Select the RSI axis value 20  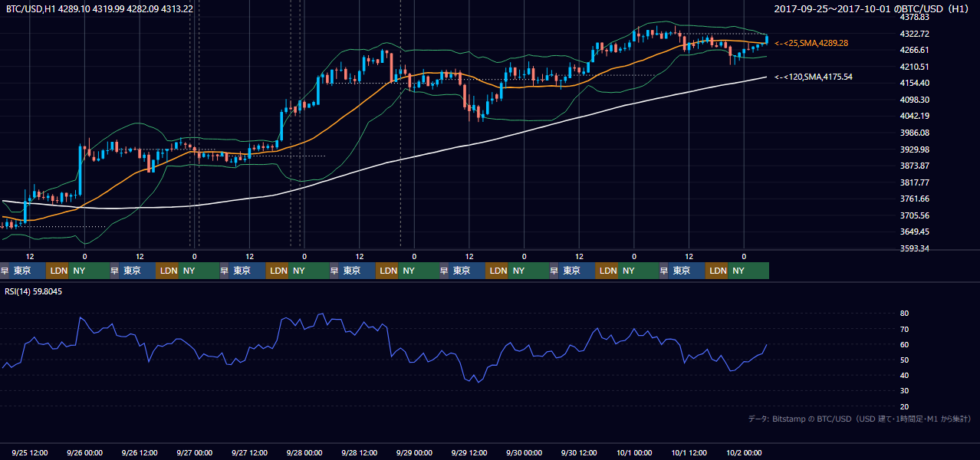904,406
